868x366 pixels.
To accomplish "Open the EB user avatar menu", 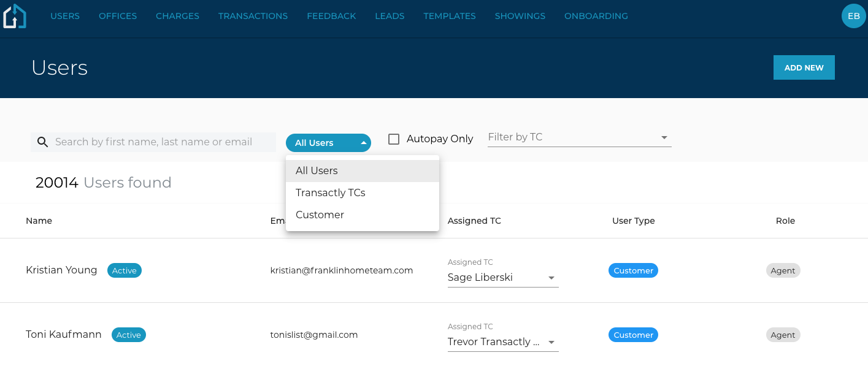I will [853, 16].
